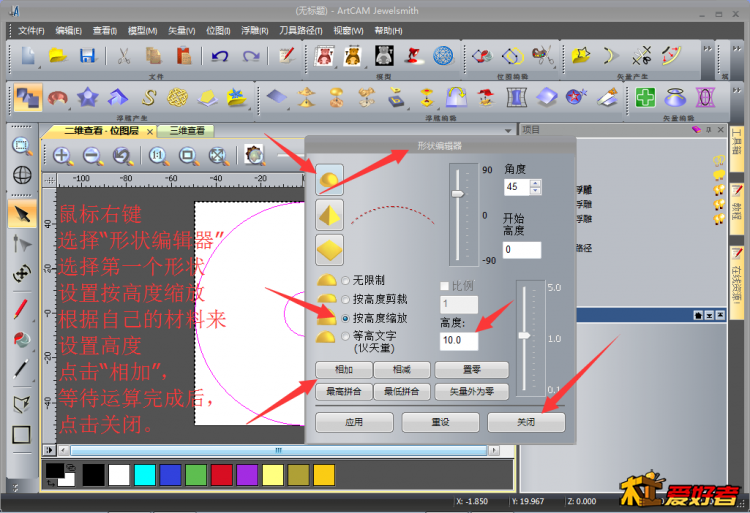The image size is (750, 513).
Task: Click the Copy icon
Action: [154, 55]
